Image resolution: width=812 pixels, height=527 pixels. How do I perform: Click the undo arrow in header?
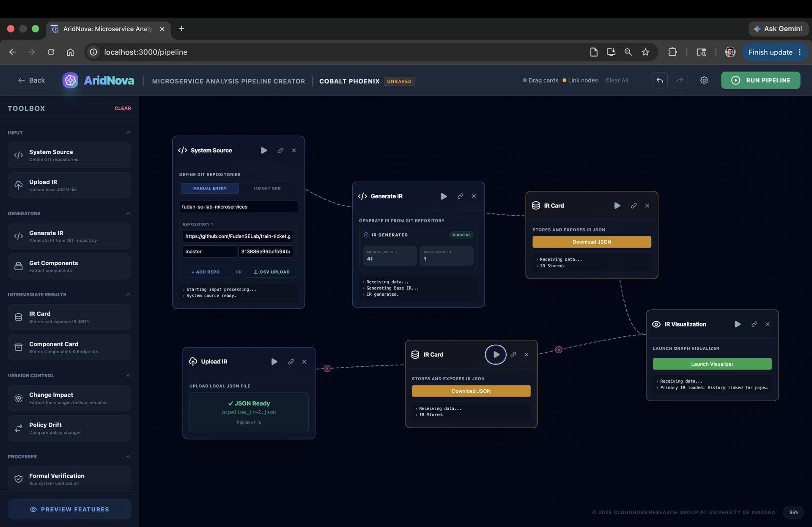[660, 80]
